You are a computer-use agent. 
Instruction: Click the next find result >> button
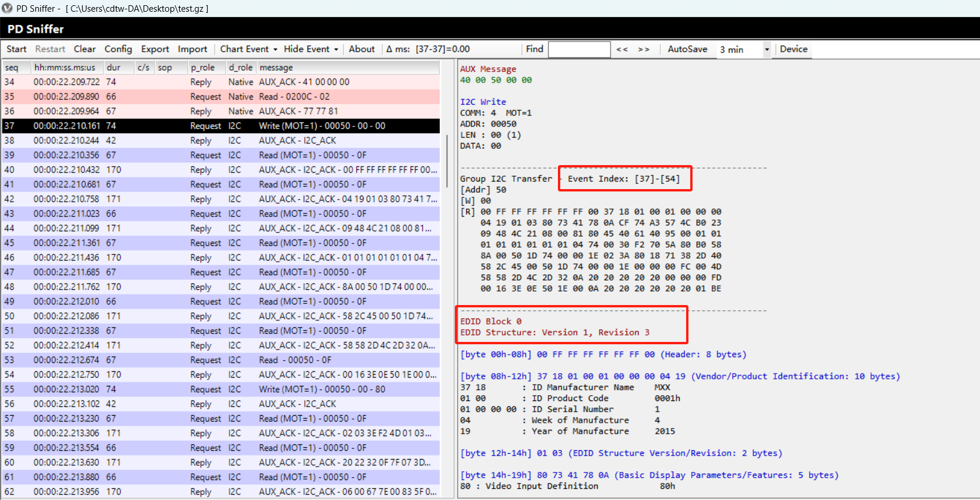[x=643, y=49]
